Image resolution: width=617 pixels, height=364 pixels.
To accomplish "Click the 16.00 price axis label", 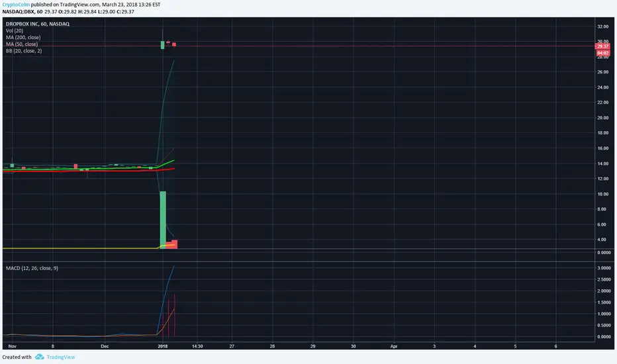I will [x=602, y=148].
